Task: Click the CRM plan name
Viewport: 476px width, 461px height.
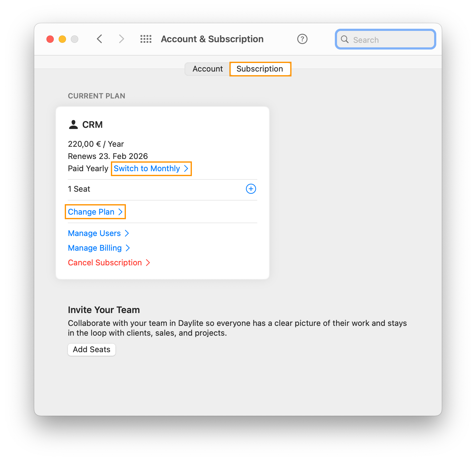Action: coord(93,125)
